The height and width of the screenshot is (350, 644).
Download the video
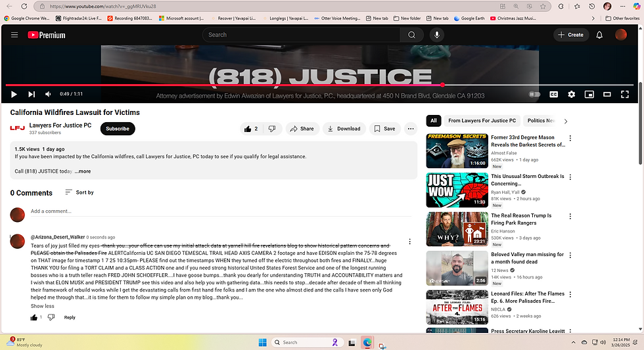[x=344, y=129]
